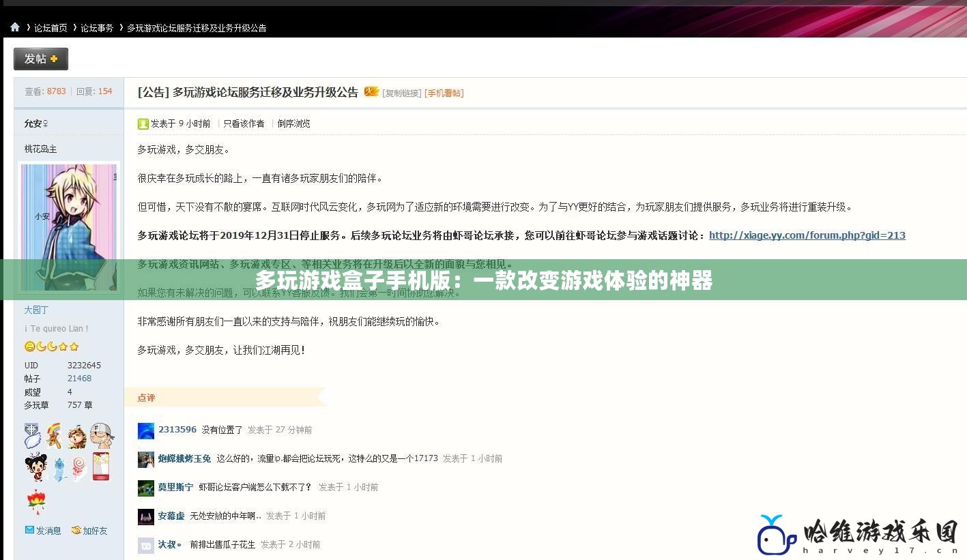Click the 大园丁 user group link
967x560 pixels.
(37, 310)
